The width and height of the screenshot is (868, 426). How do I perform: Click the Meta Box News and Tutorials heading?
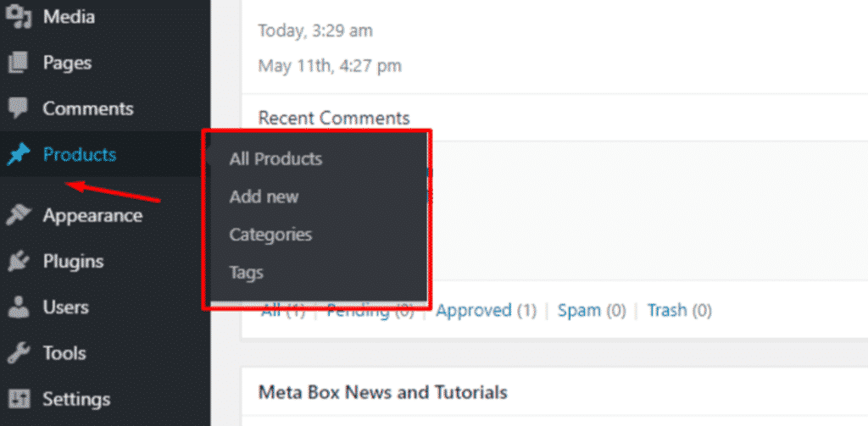pyautogui.click(x=383, y=392)
